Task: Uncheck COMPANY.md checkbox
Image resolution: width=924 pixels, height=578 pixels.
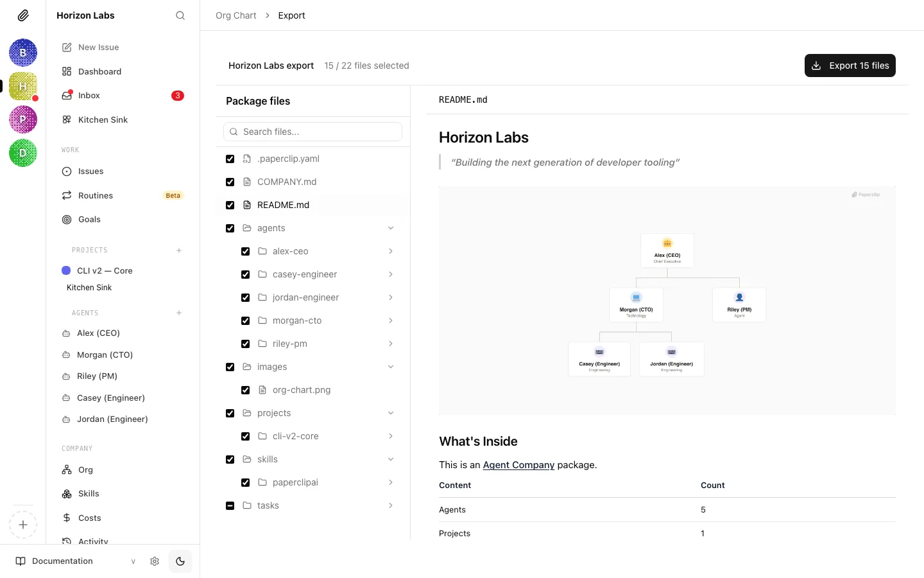Action: coord(230,182)
